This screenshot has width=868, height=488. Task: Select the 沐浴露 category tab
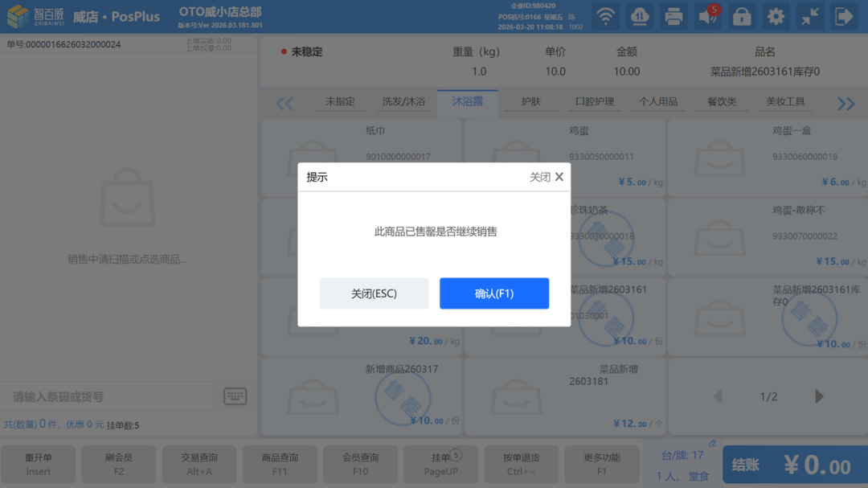[467, 102]
